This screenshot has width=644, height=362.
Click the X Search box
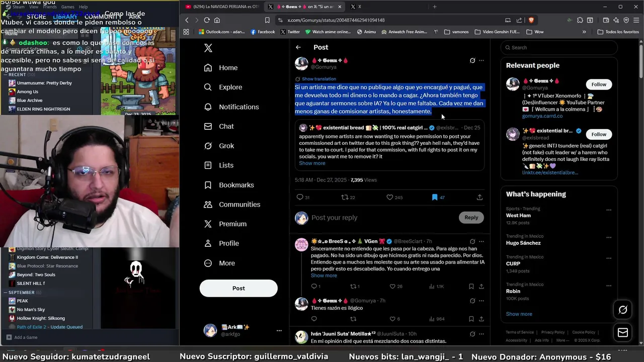(559, 48)
